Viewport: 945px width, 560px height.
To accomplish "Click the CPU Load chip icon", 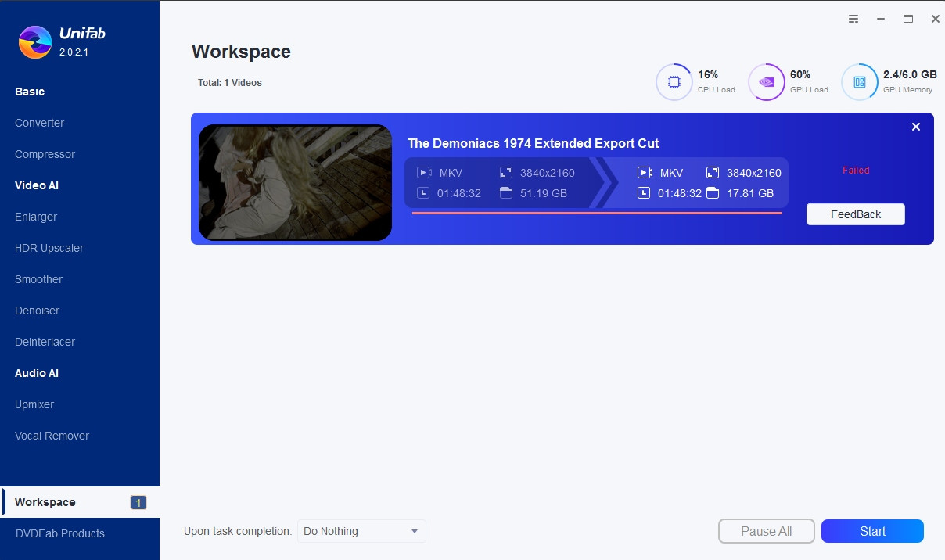I will [674, 82].
